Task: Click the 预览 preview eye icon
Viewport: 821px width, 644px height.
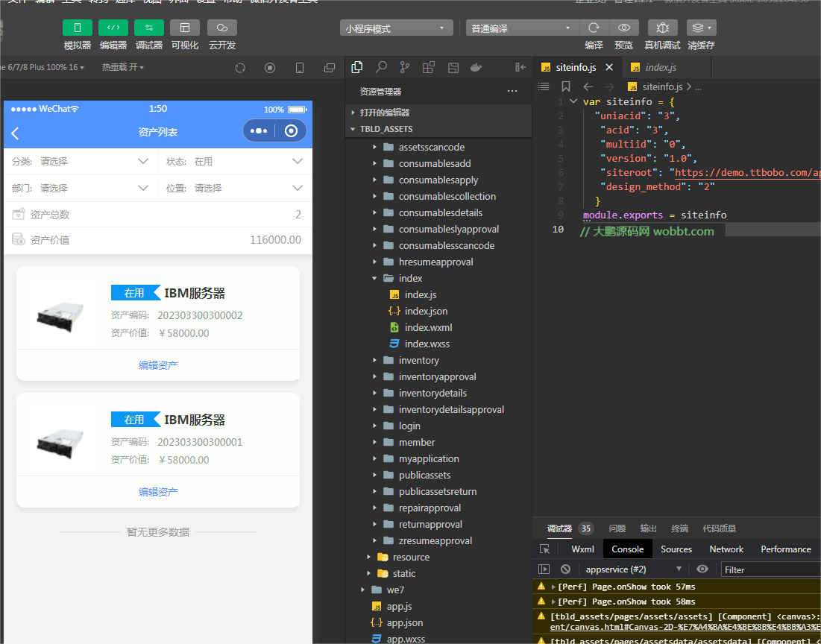Action: [x=625, y=27]
